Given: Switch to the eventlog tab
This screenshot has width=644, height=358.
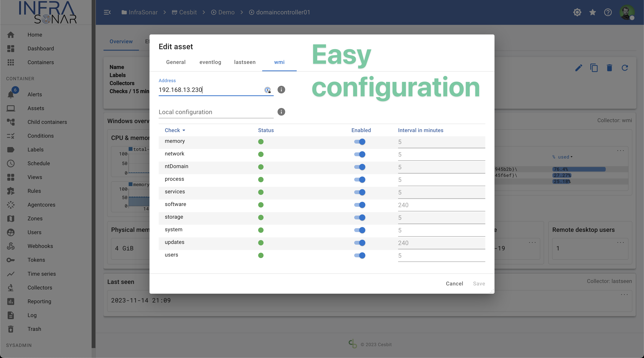Looking at the screenshot, I should point(210,62).
